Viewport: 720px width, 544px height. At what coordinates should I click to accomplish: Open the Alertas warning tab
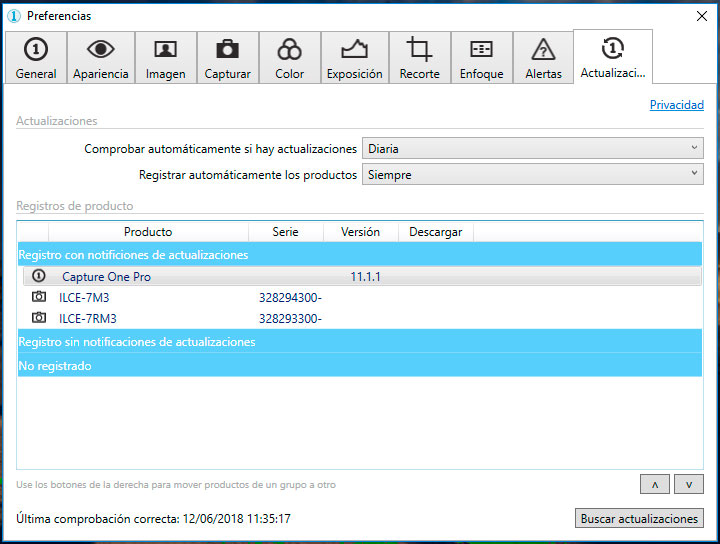543,58
